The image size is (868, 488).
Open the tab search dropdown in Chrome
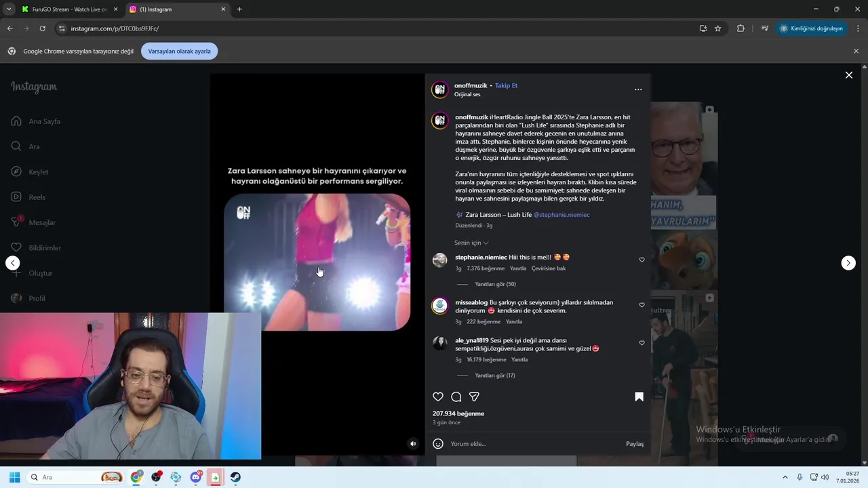pyautogui.click(x=9, y=9)
